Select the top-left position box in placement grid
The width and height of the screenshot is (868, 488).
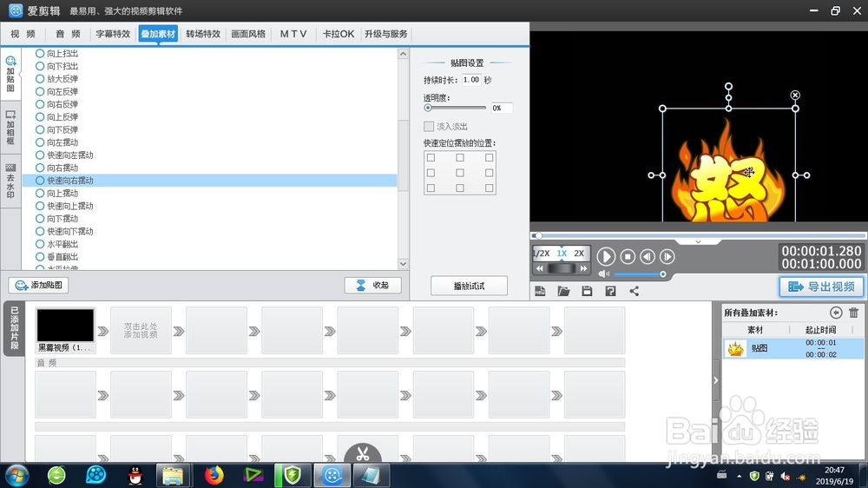pyautogui.click(x=431, y=158)
